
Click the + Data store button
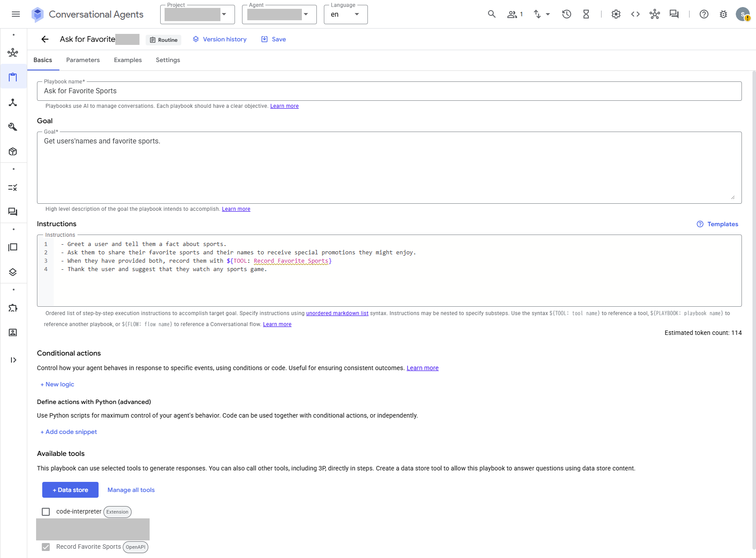(x=70, y=490)
